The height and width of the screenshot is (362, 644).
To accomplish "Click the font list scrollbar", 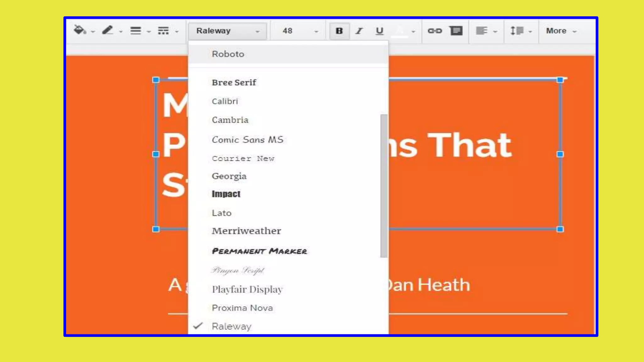I will pos(384,185).
